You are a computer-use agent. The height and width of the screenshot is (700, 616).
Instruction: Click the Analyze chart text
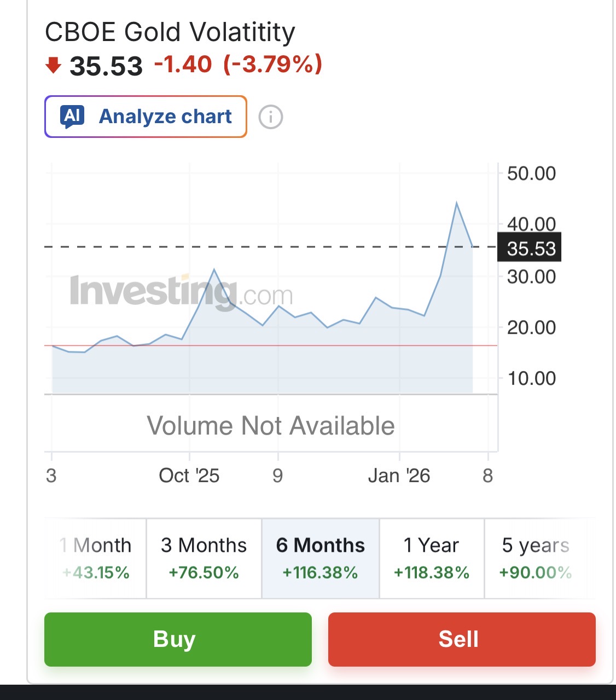point(165,117)
